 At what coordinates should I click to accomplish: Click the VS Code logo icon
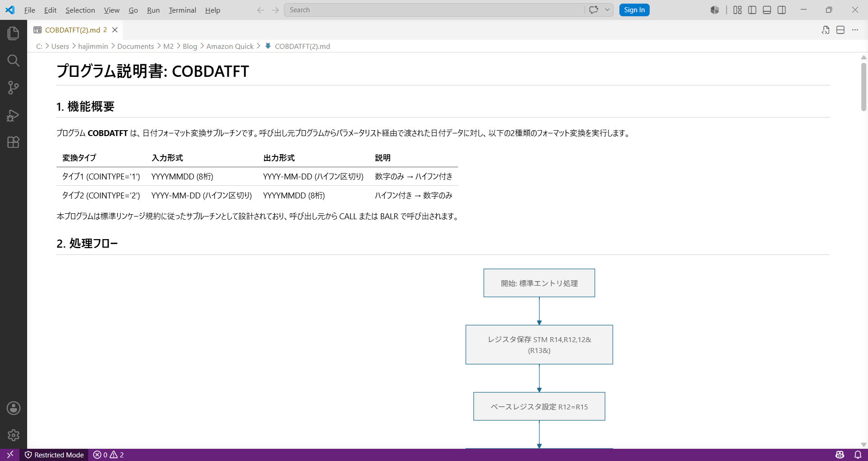pos(10,10)
